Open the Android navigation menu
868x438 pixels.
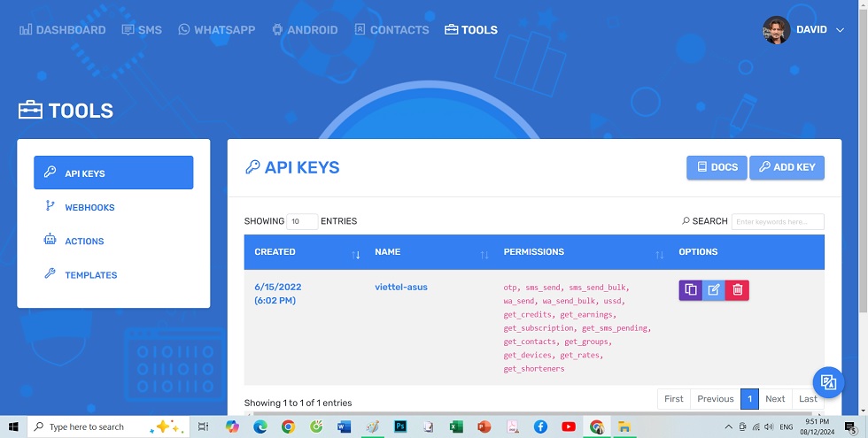click(305, 30)
